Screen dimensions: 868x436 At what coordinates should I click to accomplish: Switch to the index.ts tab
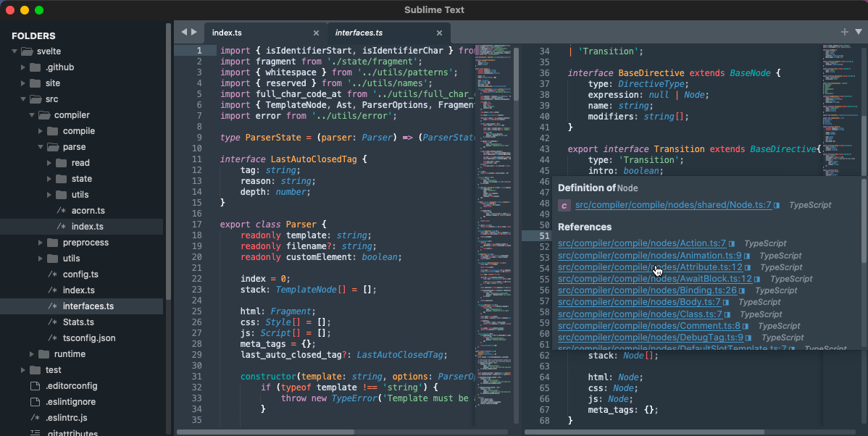(x=227, y=33)
